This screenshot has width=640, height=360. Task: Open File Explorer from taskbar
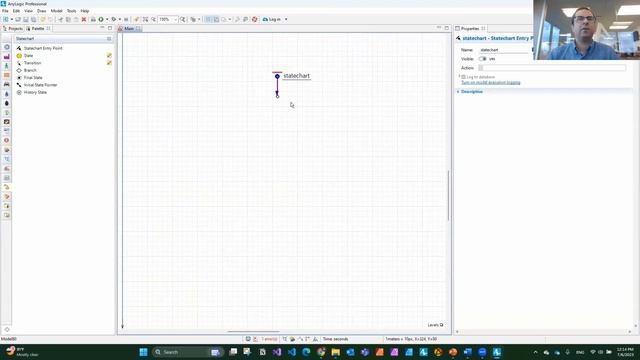point(336,352)
